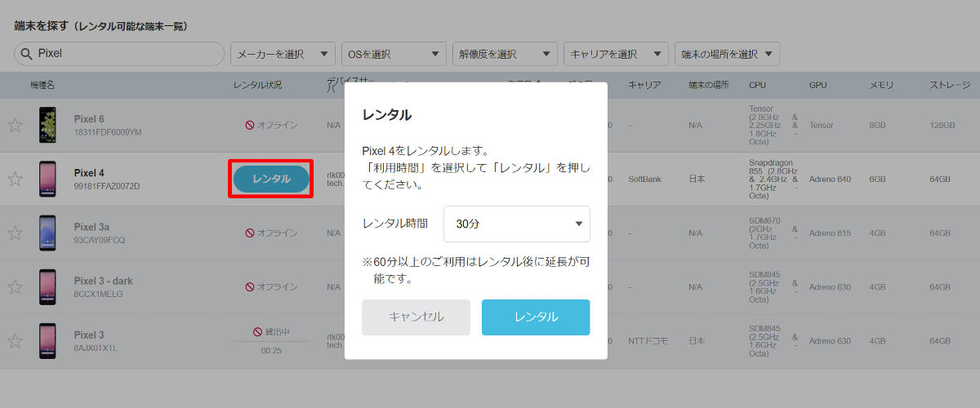
Task: Sort by GPU column header
Action: (818, 86)
